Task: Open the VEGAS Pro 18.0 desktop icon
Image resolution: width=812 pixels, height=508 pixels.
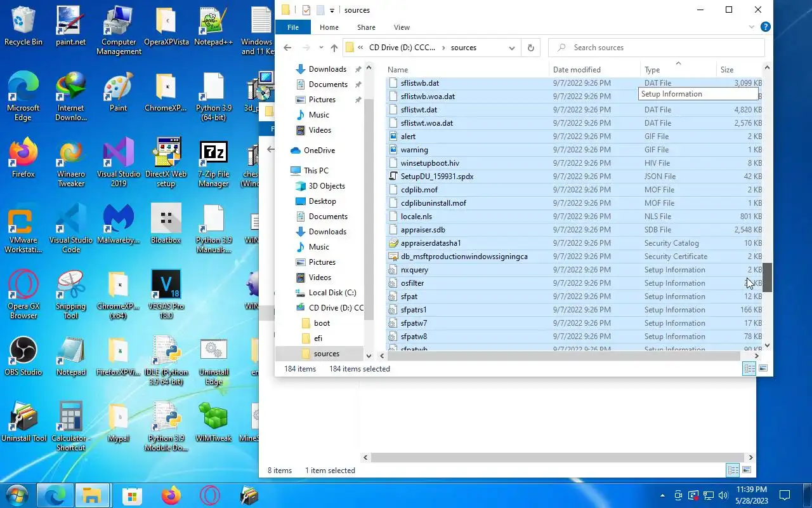Action: click(166, 295)
